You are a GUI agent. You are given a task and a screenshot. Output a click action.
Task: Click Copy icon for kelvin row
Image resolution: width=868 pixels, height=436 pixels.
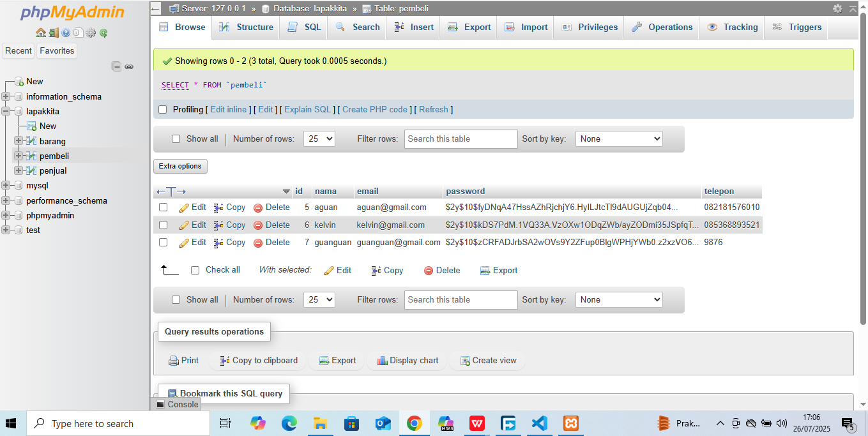click(x=218, y=225)
